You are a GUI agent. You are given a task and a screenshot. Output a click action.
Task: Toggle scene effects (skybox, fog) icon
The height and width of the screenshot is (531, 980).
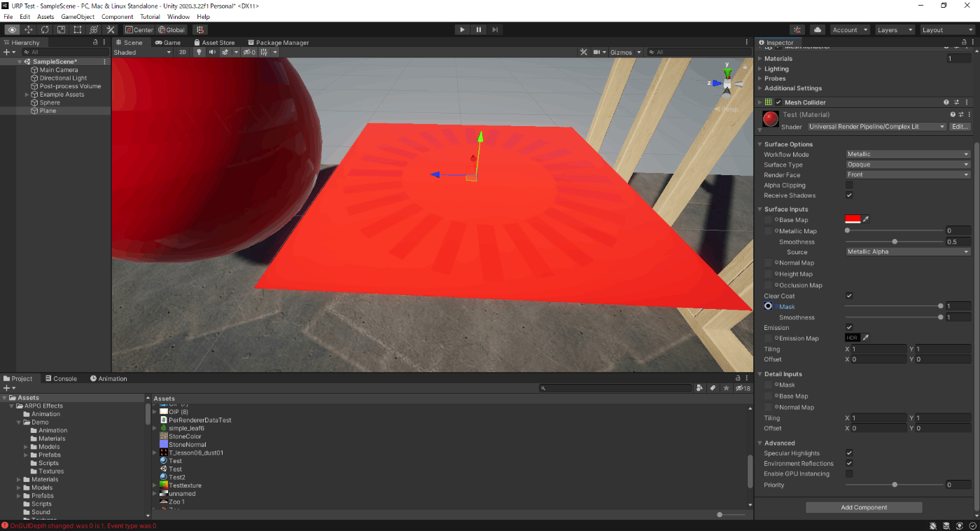click(x=225, y=53)
